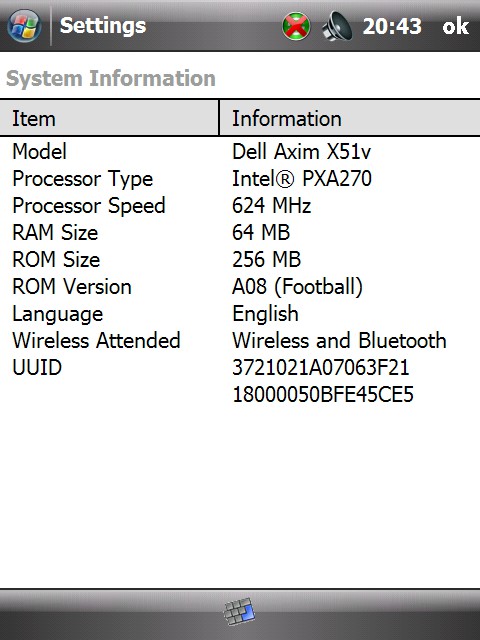The width and height of the screenshot is (480, 640).
Task: Select the Processor Type row
Action: coord(240,178)
